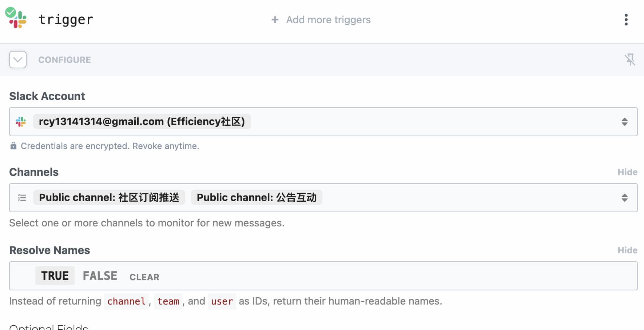Click the user code tag
Screen dimensions: 644x330
222,301
